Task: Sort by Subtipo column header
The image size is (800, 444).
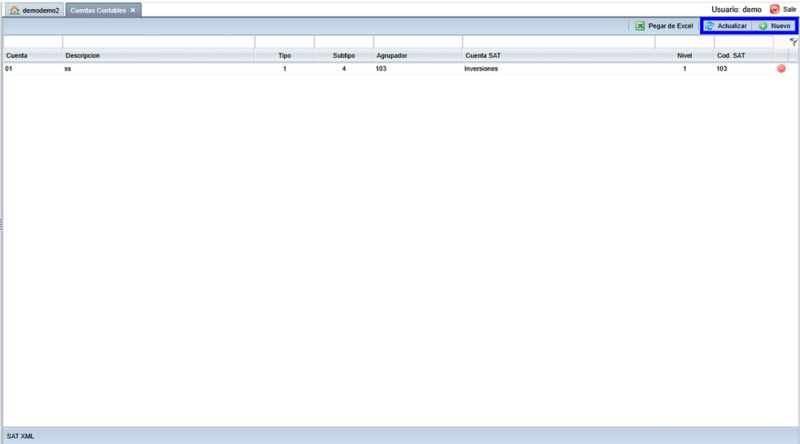Action: (344, 55)
